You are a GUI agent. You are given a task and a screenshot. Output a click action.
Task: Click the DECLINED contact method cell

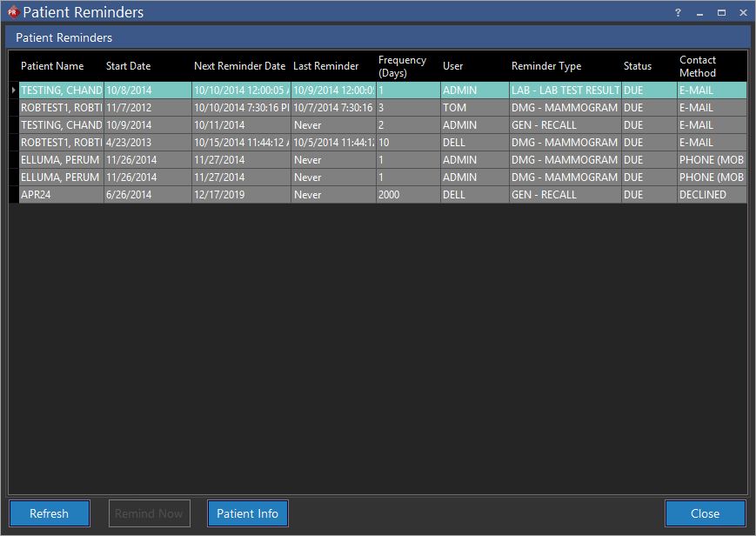coord(710,195)
